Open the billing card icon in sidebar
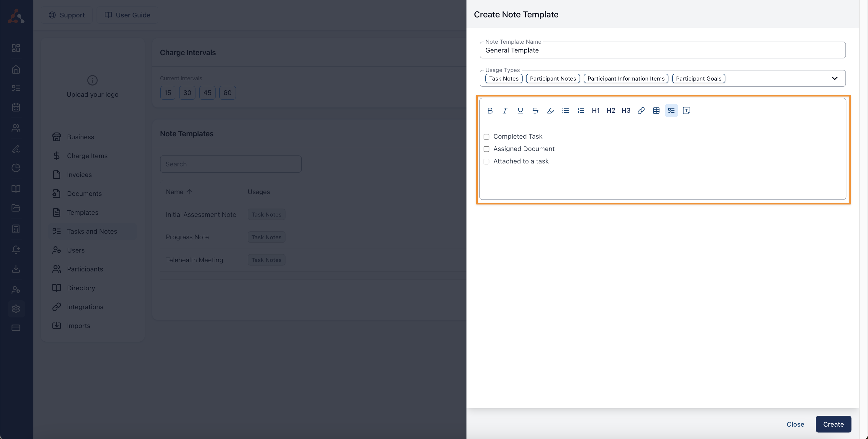The height and width of the screenshot is (439, 868). [16, 327]
